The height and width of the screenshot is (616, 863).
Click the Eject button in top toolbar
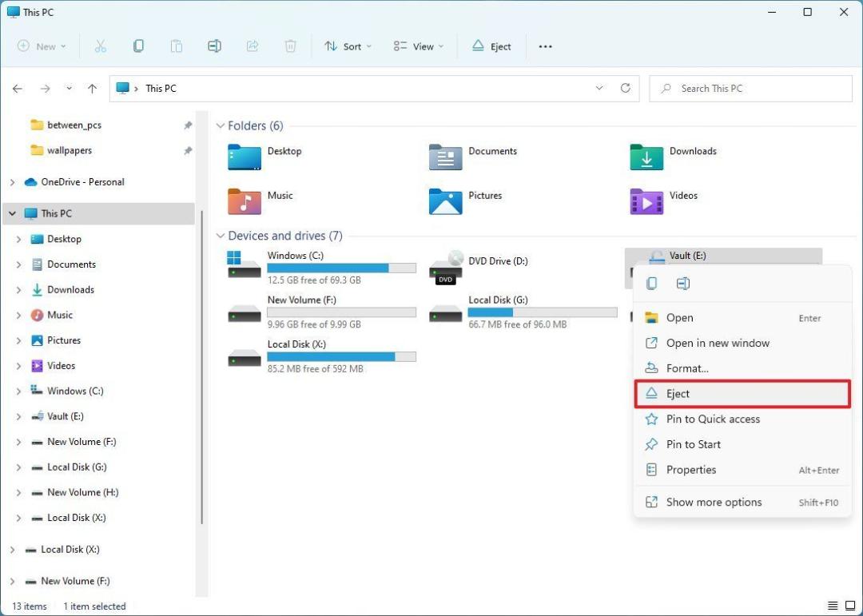pos(491,46)
